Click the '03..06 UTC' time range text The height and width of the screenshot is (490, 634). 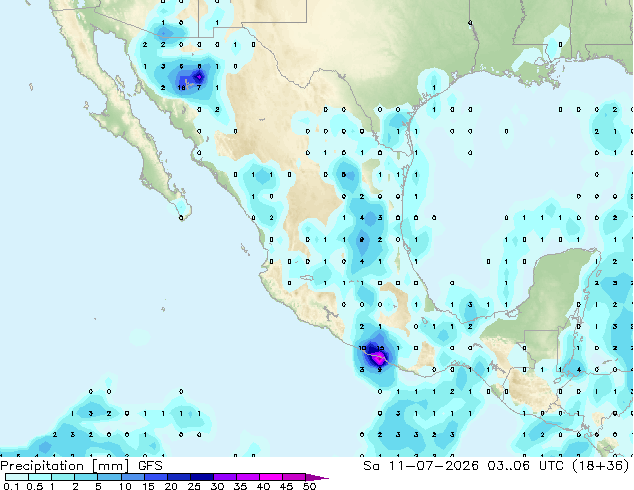(524, 466)
